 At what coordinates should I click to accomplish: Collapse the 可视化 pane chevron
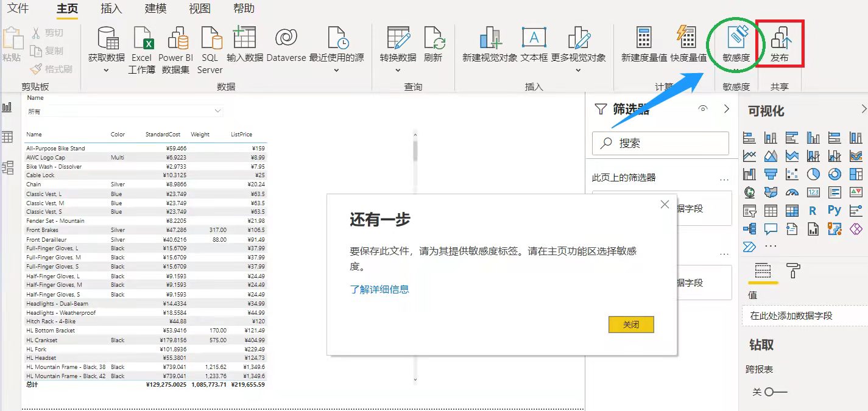tap(864, 109)
